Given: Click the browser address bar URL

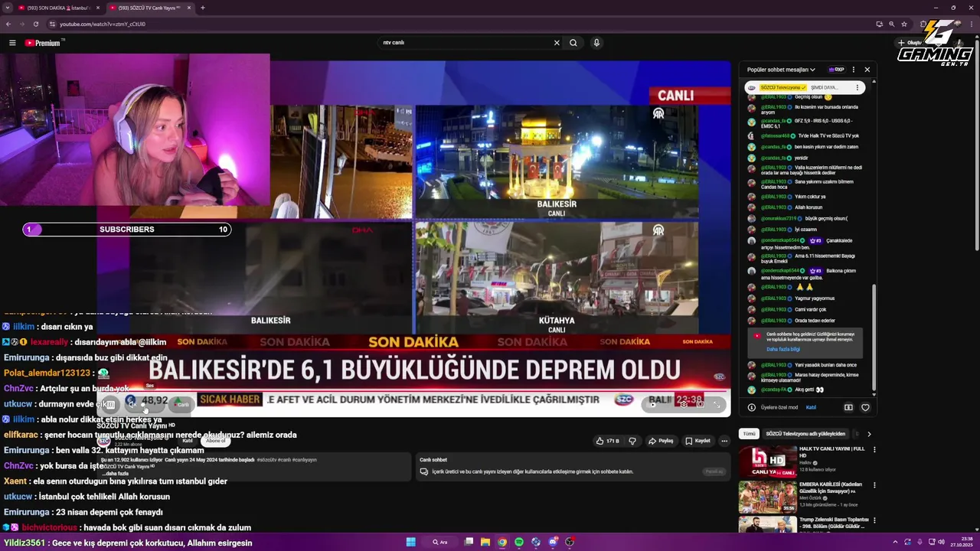Looking at the screenshot, I should [x=103, y=24].
